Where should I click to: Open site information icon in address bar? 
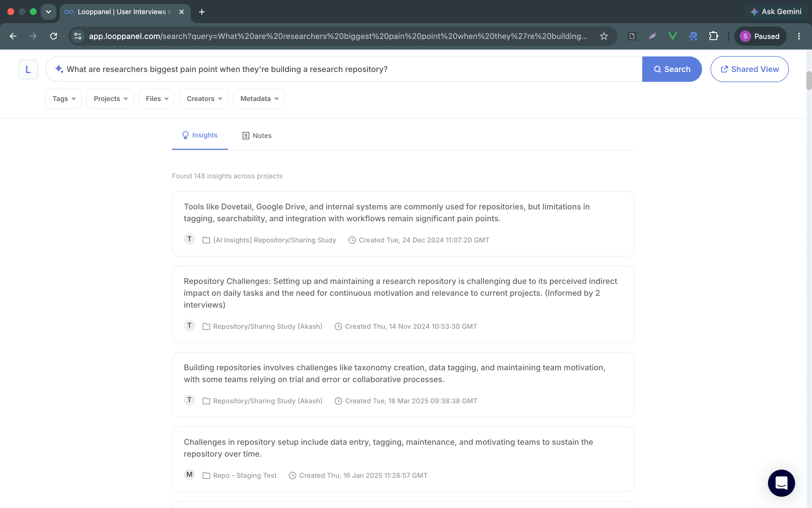point(78,36)
